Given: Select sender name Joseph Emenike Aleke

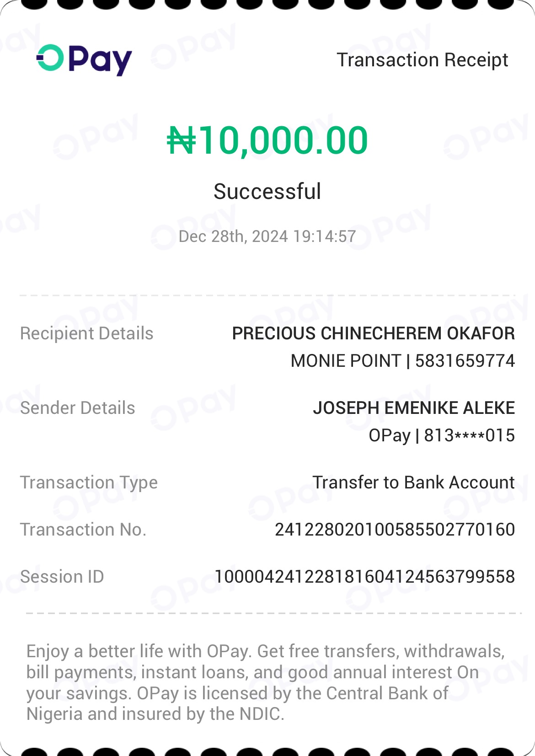Looking at the screenshot, I should coord(414,408).
